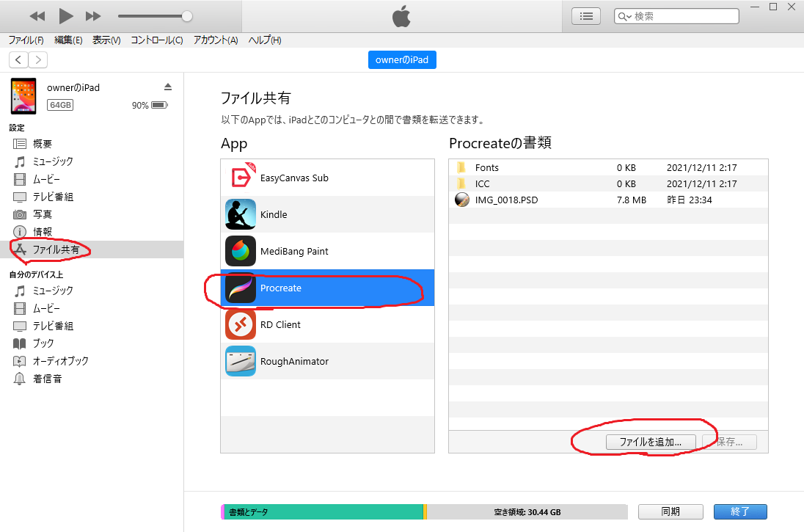Click the 同期 sync button

(x=670, y=511)
